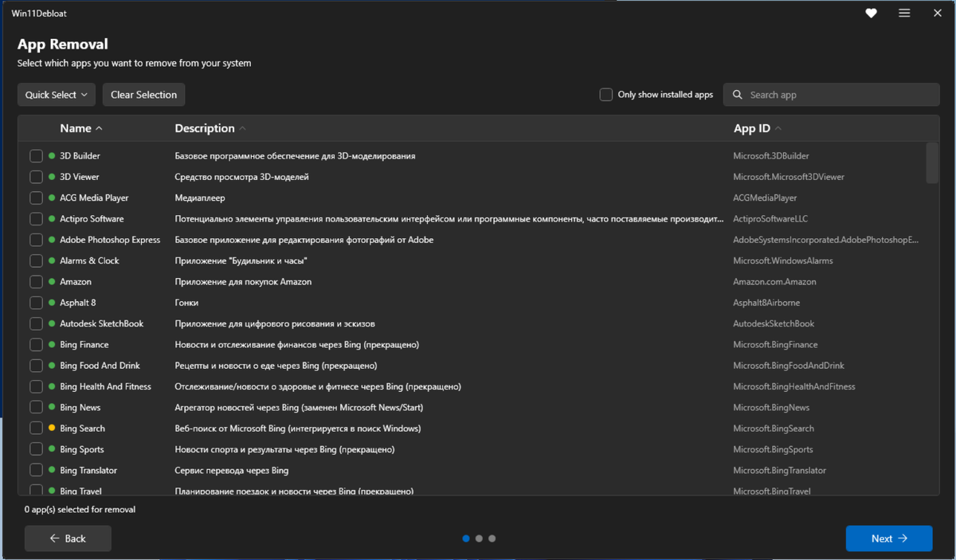Go Back to previous page
The image size is (956, 560).
pos(68,538)
